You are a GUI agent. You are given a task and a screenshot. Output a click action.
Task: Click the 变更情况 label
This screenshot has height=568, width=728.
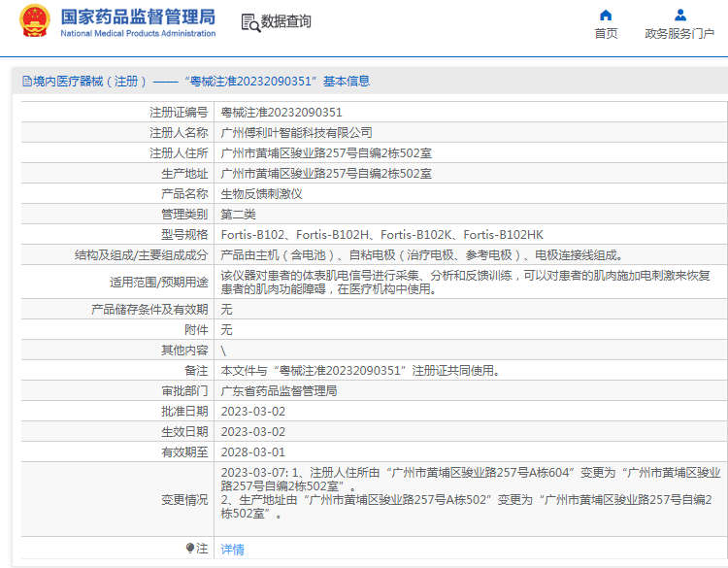click(x=184, y=500)
